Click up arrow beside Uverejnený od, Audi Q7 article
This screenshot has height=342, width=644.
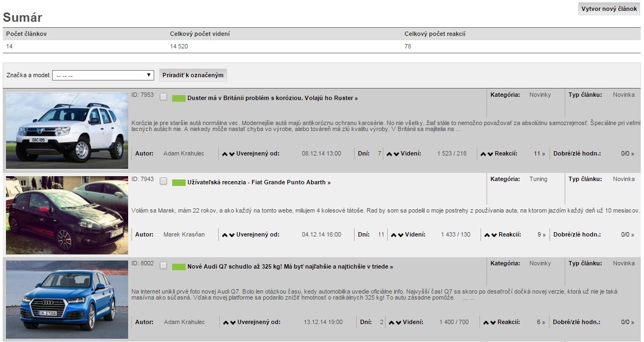pos(225,322)
